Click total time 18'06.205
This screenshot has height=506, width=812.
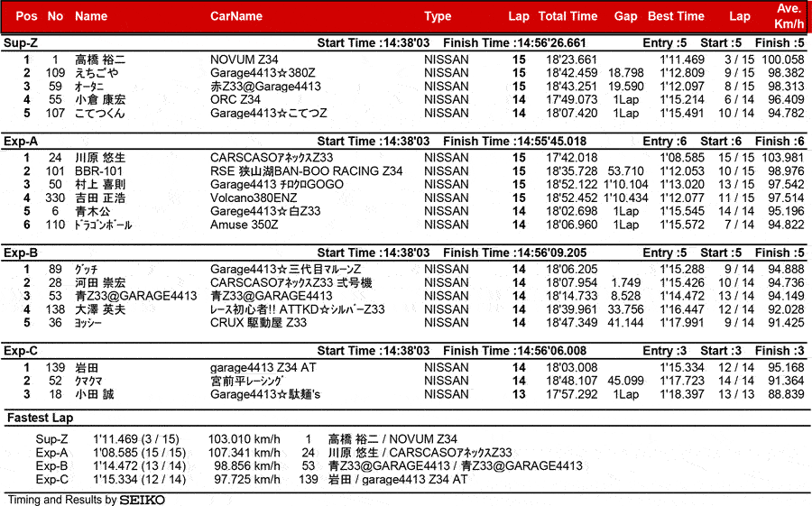pyautogui.click(x=572, y=270)
